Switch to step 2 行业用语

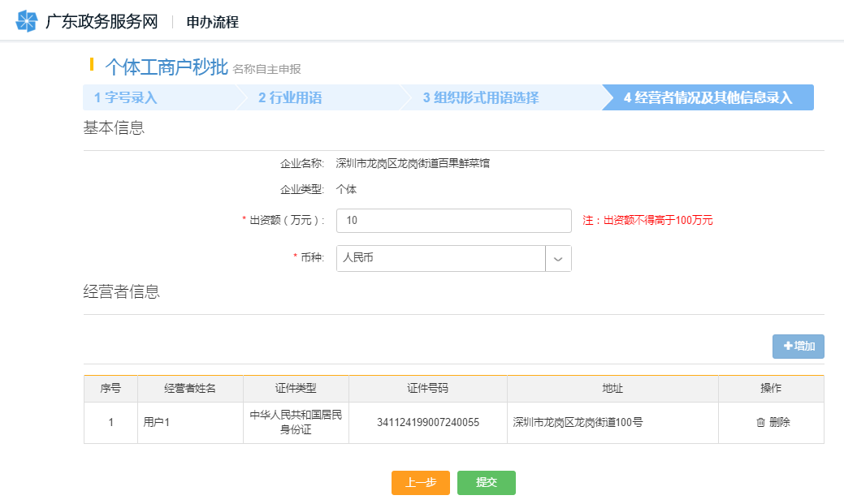290,98
